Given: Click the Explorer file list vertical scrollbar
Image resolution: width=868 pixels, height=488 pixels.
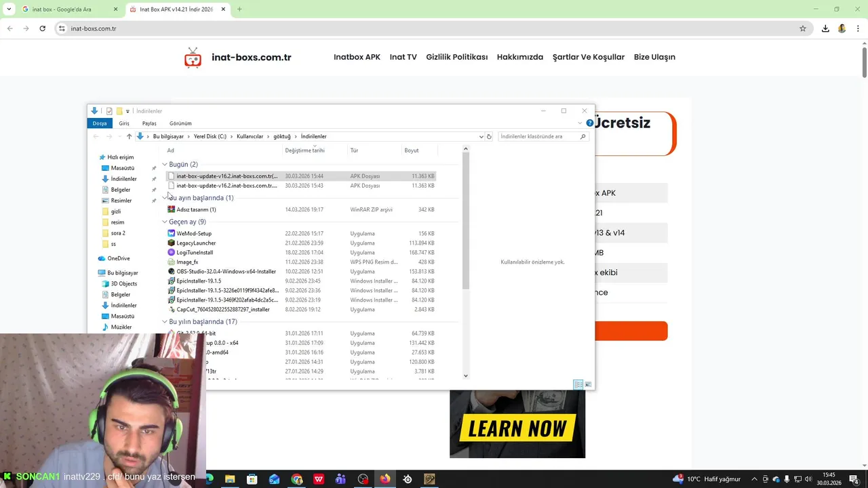Looking at the screenshot, I should (465, 220).
